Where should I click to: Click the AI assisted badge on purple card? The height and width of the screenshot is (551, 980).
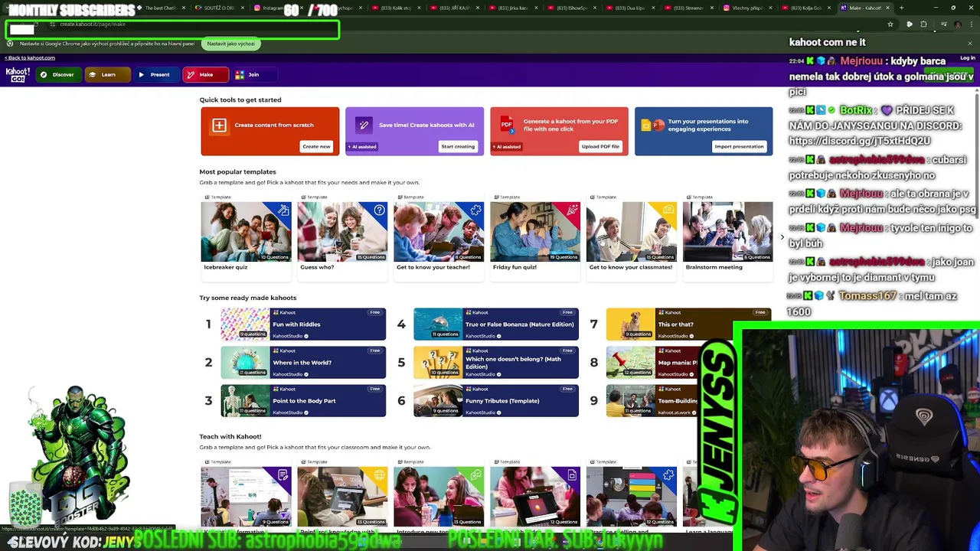[x=362, y=147]
